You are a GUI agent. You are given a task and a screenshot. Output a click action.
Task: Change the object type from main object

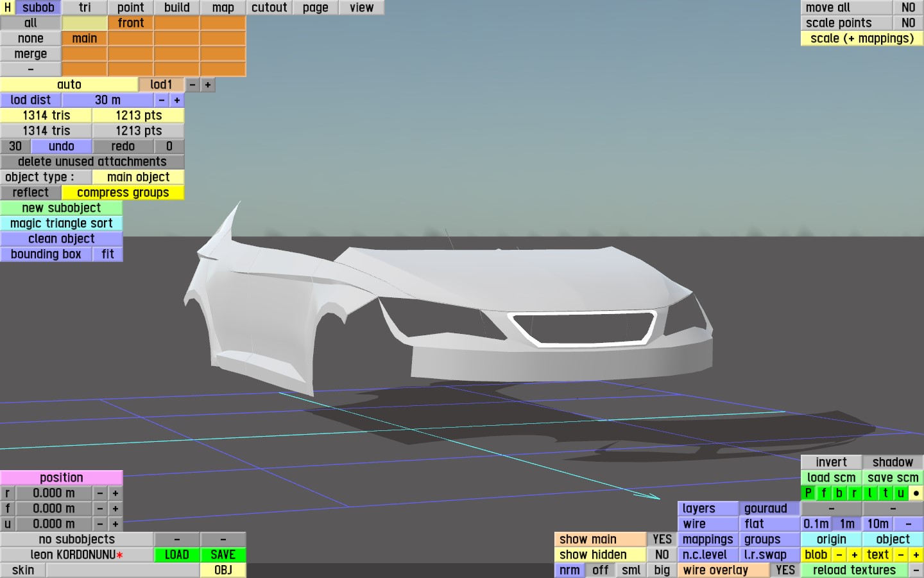(139, 177)
